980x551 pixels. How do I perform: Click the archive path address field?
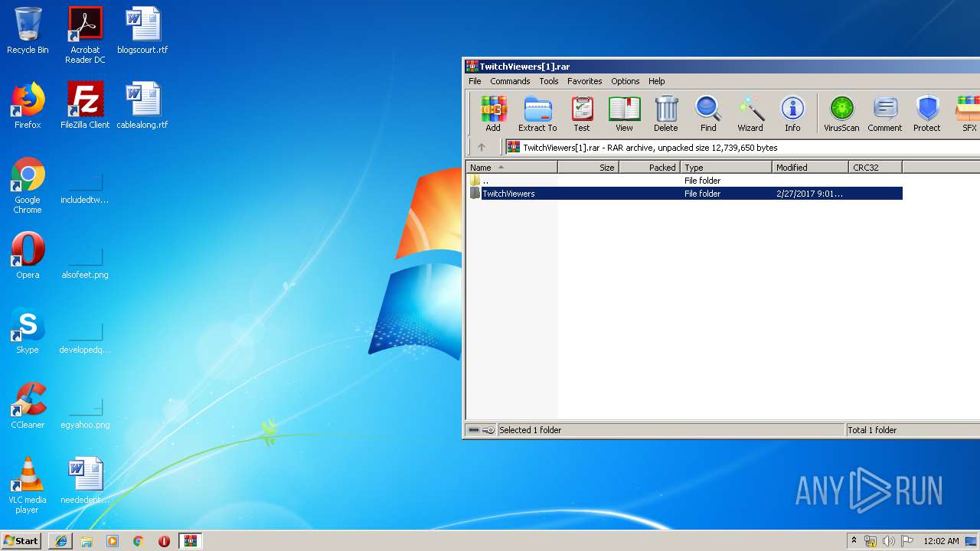click(742, 147)
